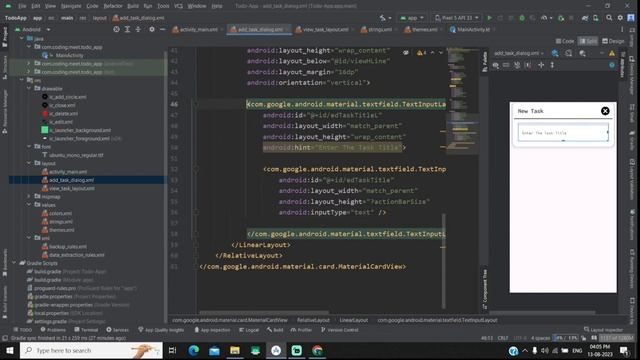The width and height of the screenshot is (640, 360).
Task: Click the design help question icon
Action: [612, 65]
